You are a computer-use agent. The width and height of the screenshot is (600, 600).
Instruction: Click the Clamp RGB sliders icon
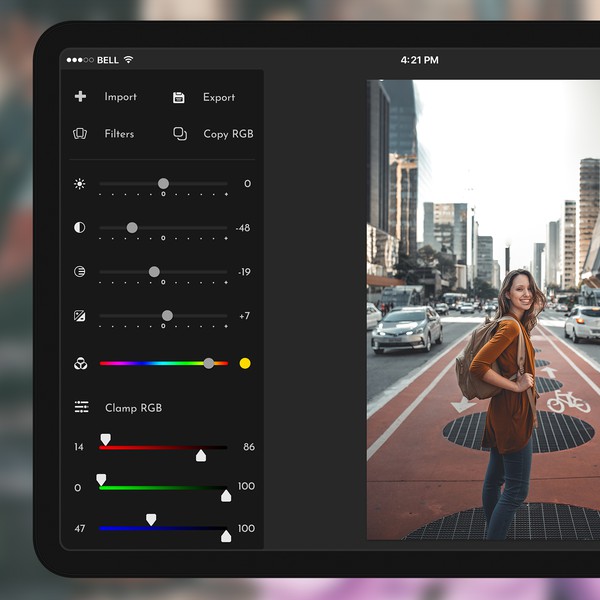pos(81,408)
